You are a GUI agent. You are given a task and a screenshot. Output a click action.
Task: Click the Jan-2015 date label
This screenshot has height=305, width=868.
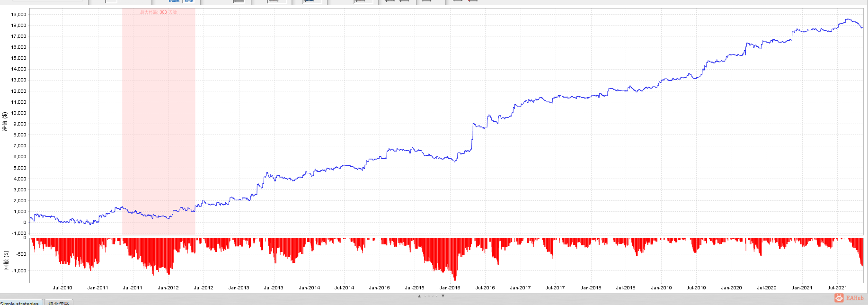point(380,288)
